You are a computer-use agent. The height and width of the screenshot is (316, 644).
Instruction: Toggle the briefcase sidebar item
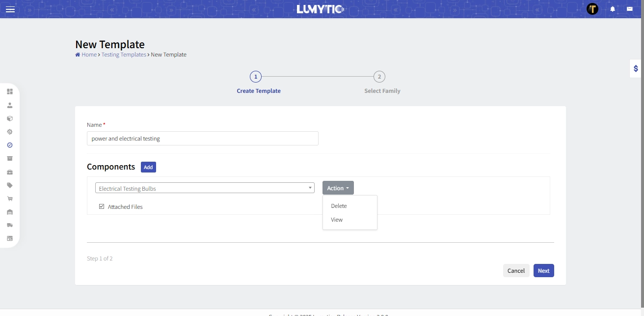[x=10, y=172]
